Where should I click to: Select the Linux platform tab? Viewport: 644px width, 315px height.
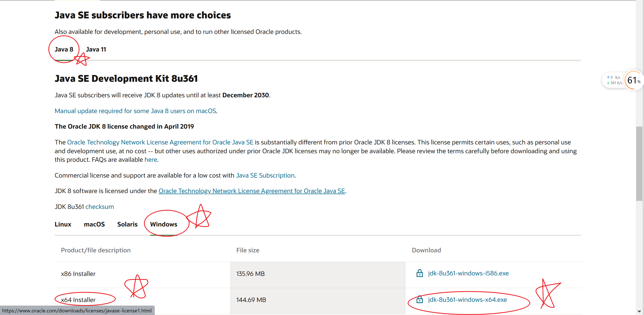[x=63, y=224]
